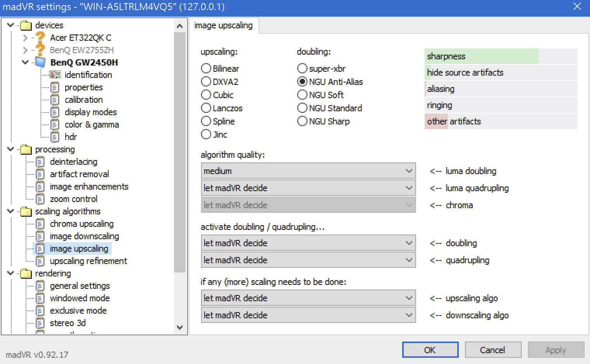Viewport: 590px width, 364px height.
Task: Open the display modes settings page
Action: [90, 112]
